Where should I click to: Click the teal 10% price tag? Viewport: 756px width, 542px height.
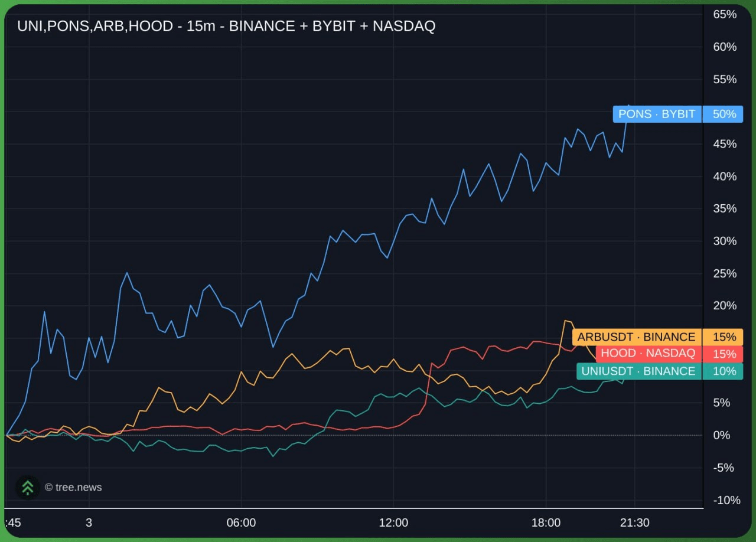click(724, 371)
